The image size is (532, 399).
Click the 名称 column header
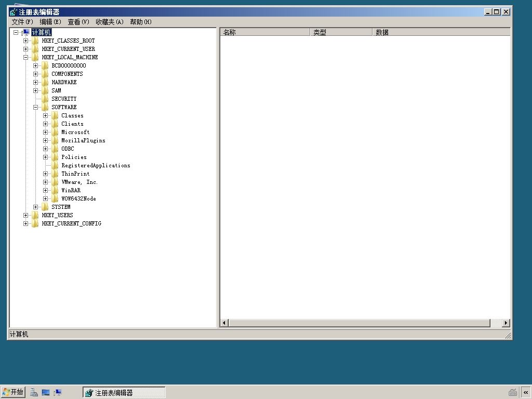[x=265, y=32]
